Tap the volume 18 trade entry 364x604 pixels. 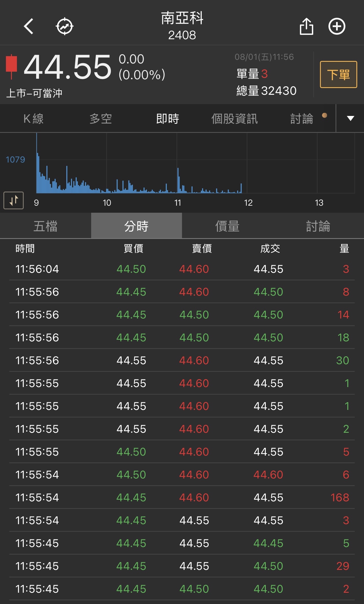point(343,338)
